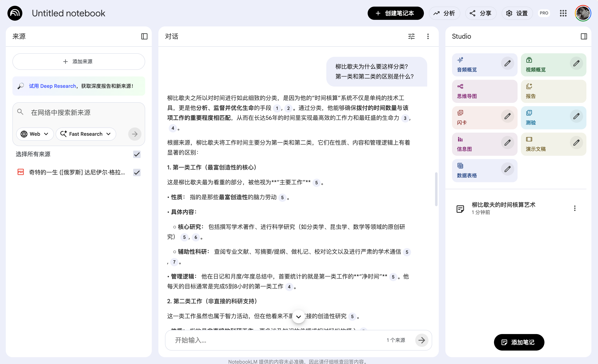Open chat configuration sliders icon

click(411, 36)
